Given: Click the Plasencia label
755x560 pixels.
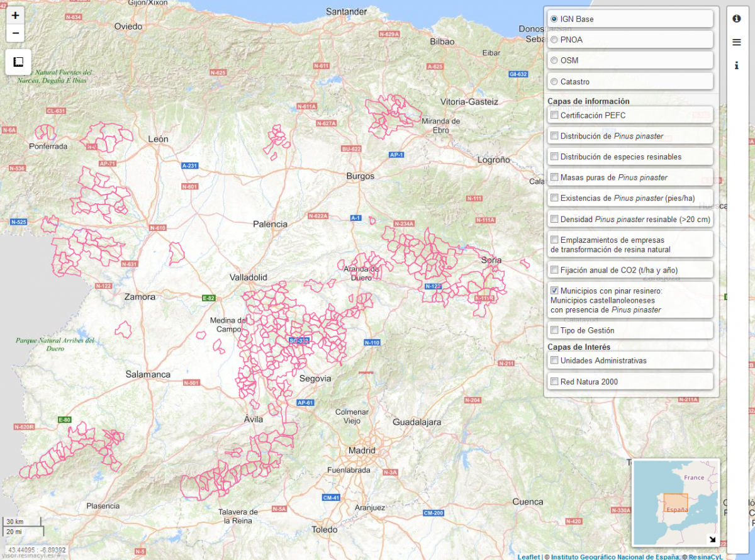Looking at the screenshot, I should point(103,505).
